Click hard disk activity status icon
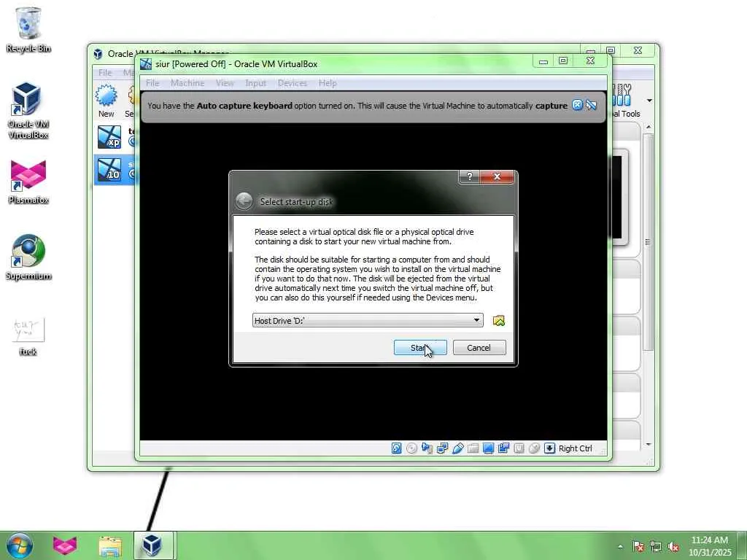Image resolution: width=747 pixels, height=560 pixels. click(396, 448)
